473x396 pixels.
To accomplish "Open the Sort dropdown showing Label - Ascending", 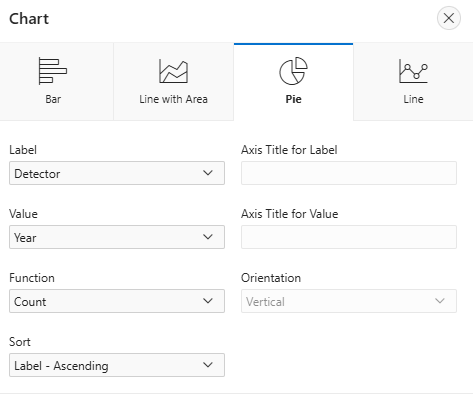I will coord(117,365).
